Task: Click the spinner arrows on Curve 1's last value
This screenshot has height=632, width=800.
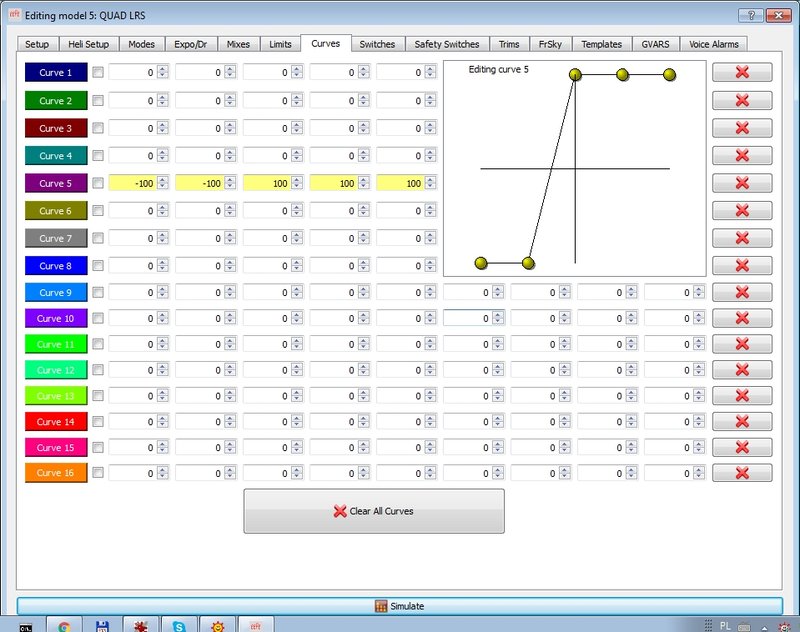Action: click(431, 72)
